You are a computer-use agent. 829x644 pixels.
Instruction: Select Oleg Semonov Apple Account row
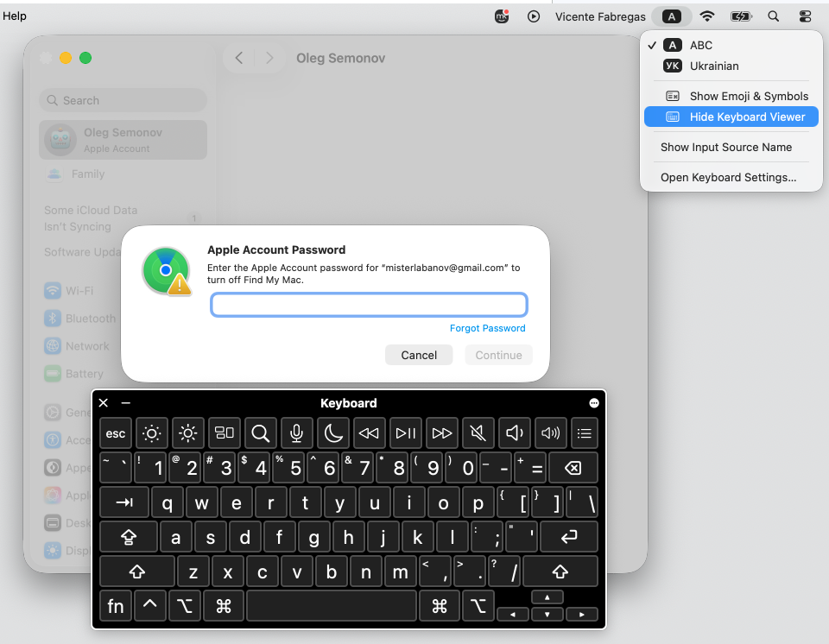123,140
